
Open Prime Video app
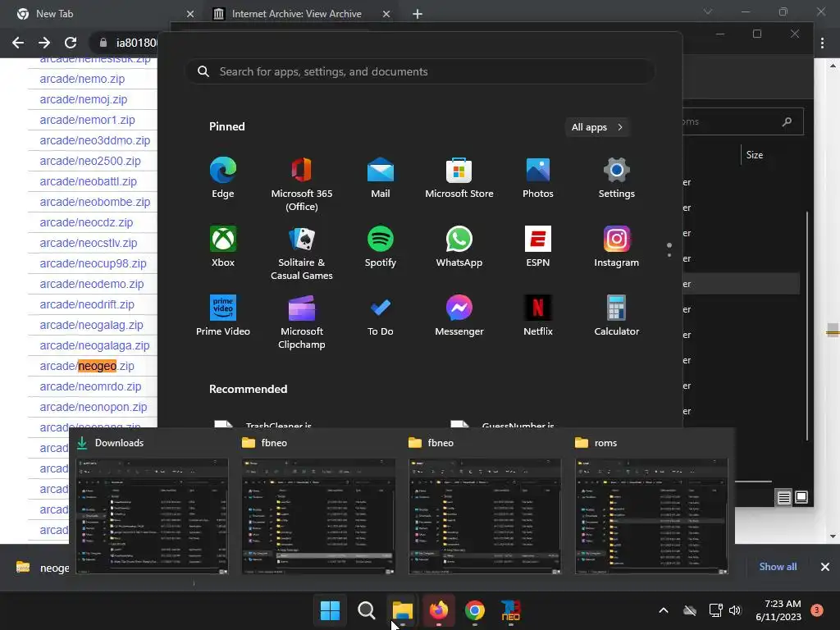(223, 316)
